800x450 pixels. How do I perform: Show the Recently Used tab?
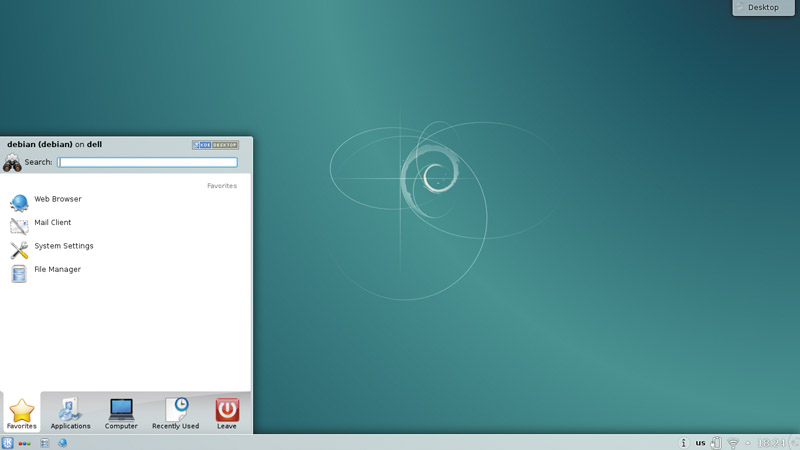[x=176, y=413]
